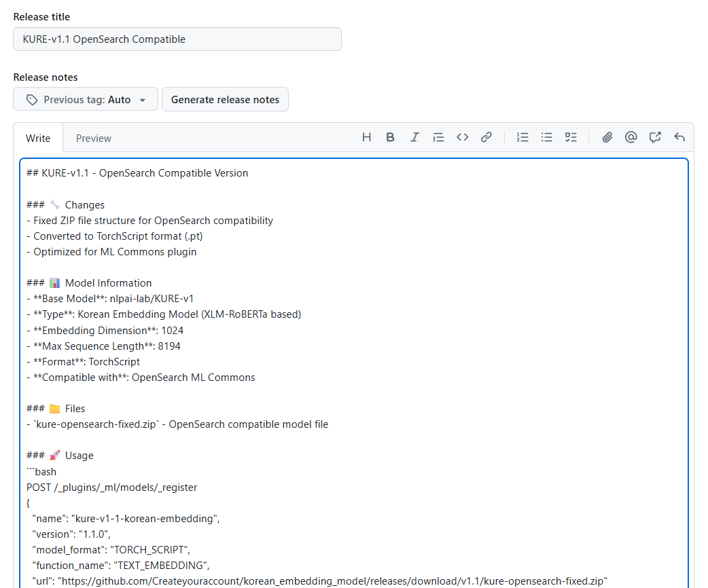
Task: Click 'Max Sequence Length: 8194' line
Action: (103, 346)
